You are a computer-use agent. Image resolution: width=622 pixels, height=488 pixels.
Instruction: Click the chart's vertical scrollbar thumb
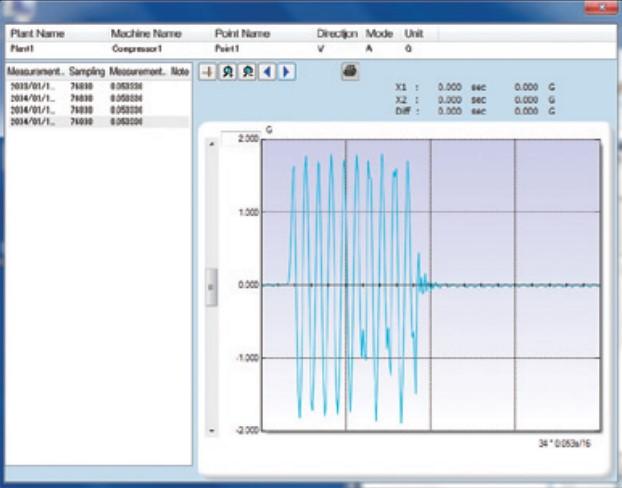(x=211, y=287)
